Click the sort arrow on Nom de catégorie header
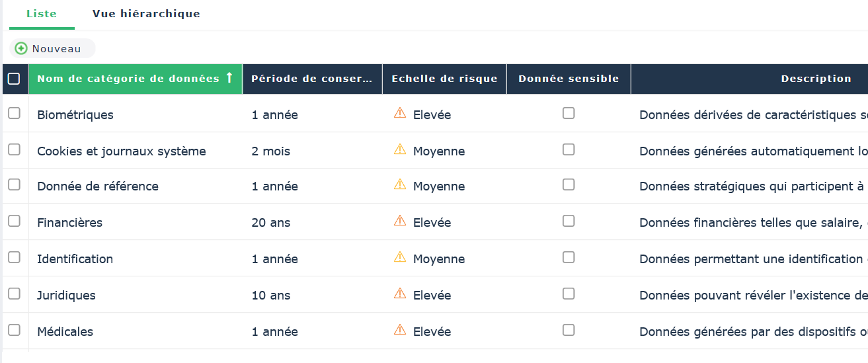This screenshot has height=363, width=868. click(x=229, y=78)
